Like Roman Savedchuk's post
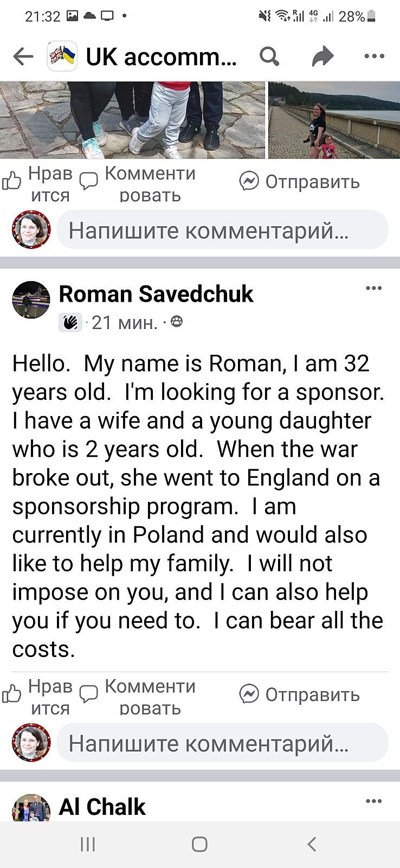Image resolution: width=400 pixels, height=868 pixels. [x=37, y=697]
